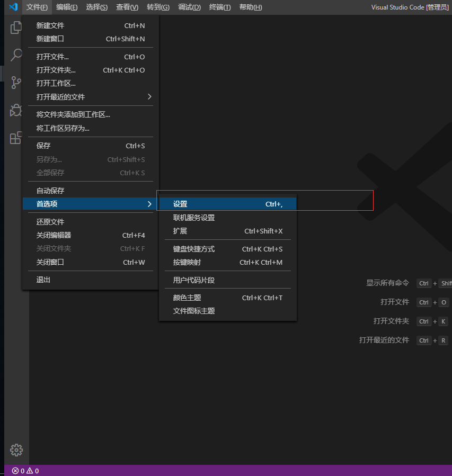Select 打开工作区... menu entry

click(91, 83)
